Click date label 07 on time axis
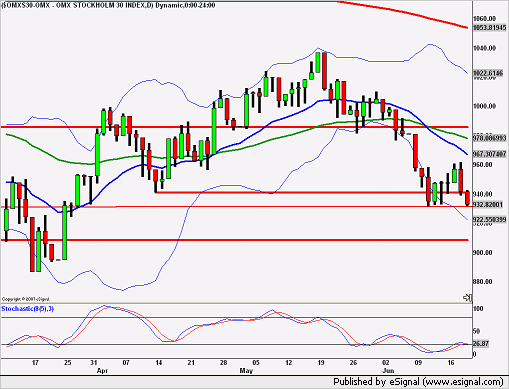Viewport: 509px width, 389px height. pyautogui.click(x=126, y=363)
